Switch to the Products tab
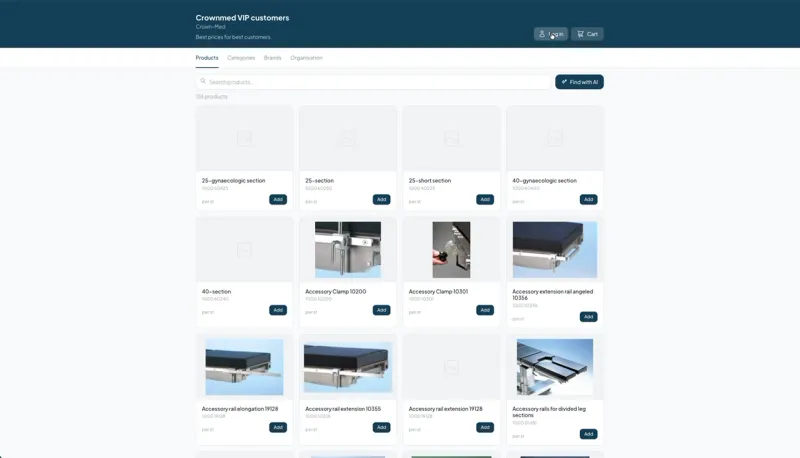 (207, 58)
